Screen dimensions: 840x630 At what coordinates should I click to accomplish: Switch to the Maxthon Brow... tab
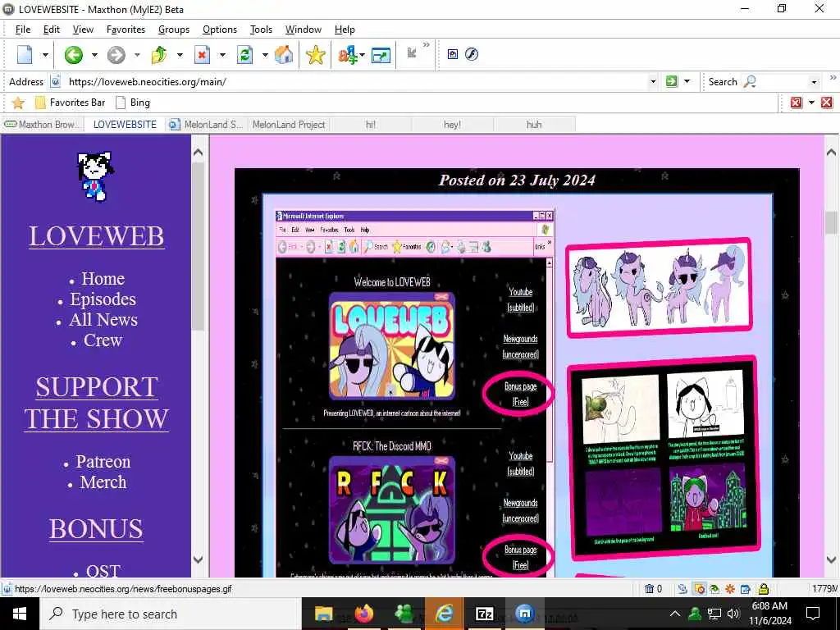point(43,125)
